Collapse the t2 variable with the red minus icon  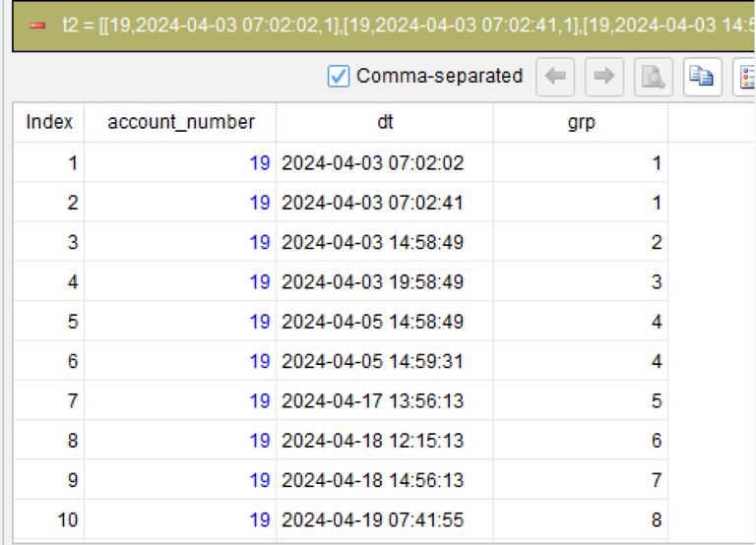(37, 26)
